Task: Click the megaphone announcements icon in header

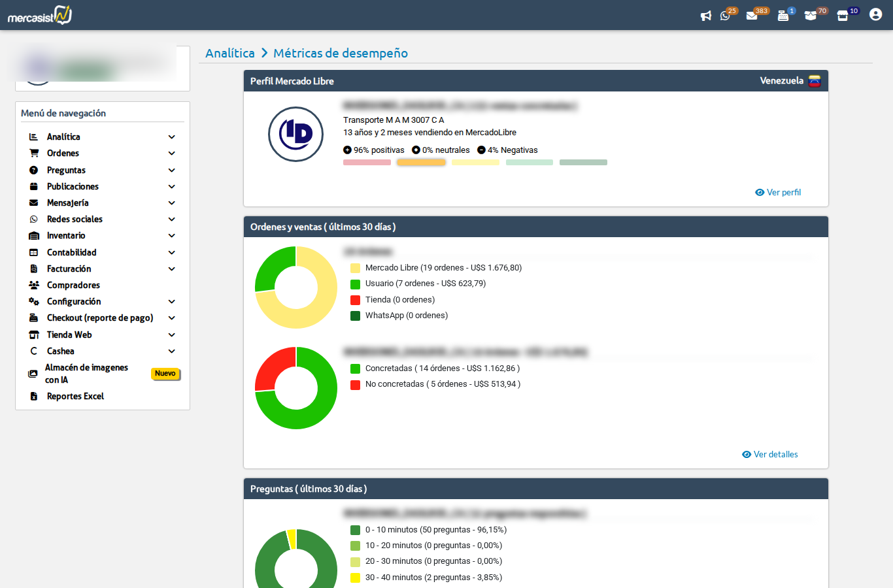Action: (705, 16)
